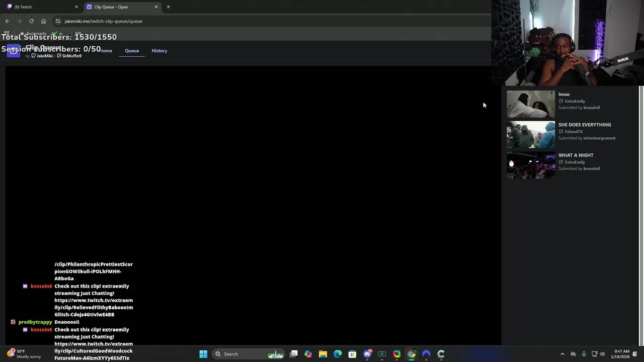Screen dimensions: 644x362
Task: Click submitter minuteargument
Action: coord(599,138)
